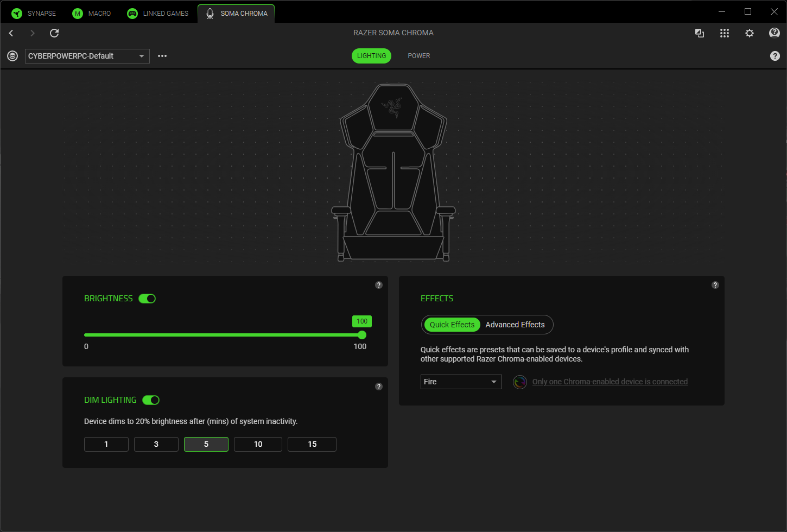Open the window pop-out icon
This screenshot has width=787, height=532.
point(700,33)
